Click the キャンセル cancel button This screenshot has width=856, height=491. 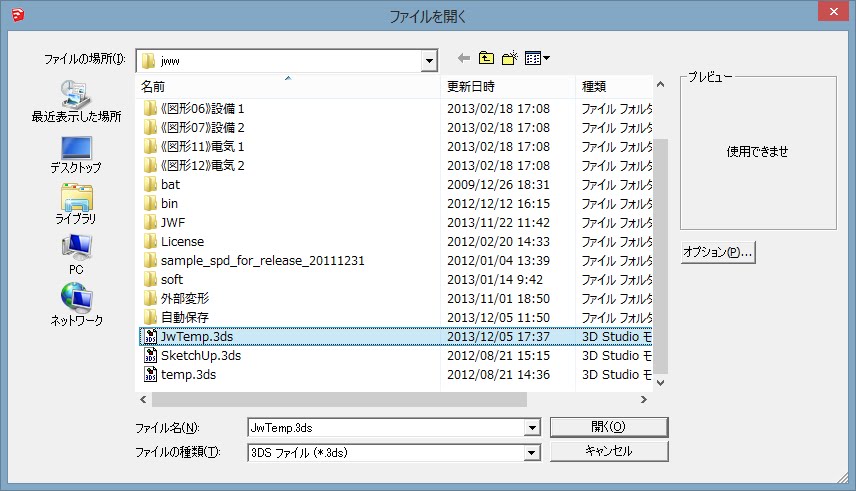[x=609, y=451]
